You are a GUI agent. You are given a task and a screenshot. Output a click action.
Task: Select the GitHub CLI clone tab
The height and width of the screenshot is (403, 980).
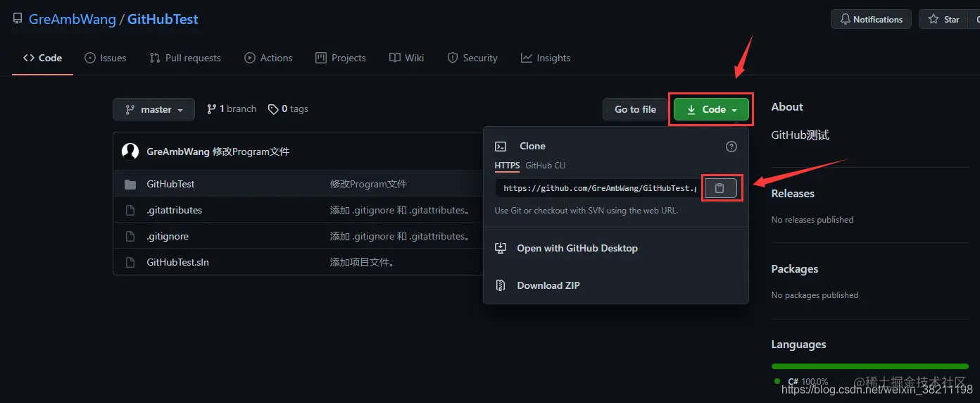[x=546, y=166]
